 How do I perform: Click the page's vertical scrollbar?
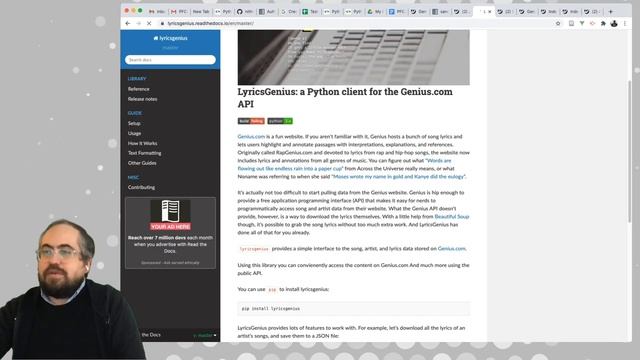click(x=629, y=151)
